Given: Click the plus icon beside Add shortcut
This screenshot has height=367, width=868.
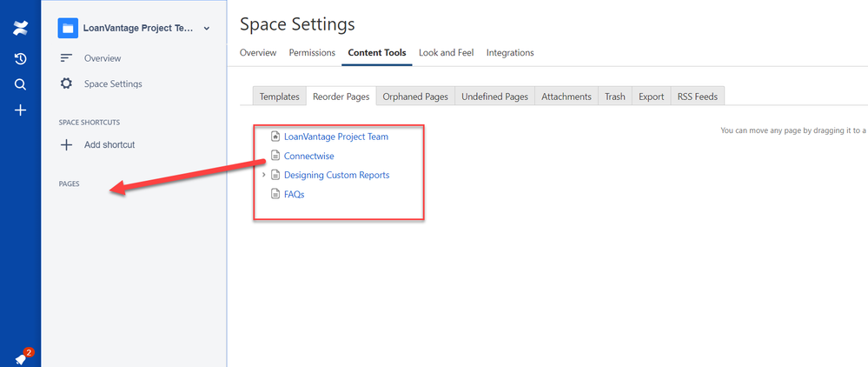Looking at the screenshot, I should (x=66, y=144).
